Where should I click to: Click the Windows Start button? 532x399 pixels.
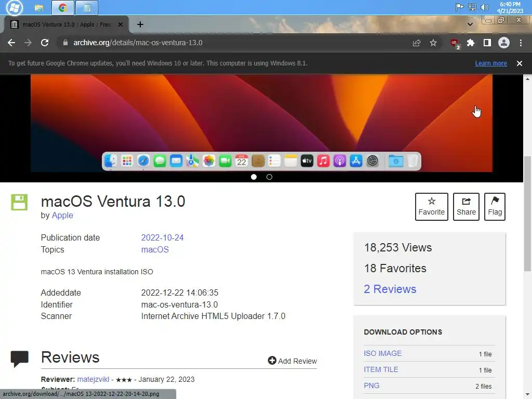click(x=14, y=7)
